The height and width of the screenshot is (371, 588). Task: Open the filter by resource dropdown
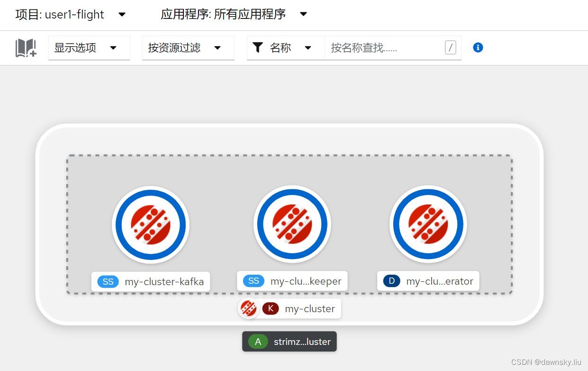(188, 48)
